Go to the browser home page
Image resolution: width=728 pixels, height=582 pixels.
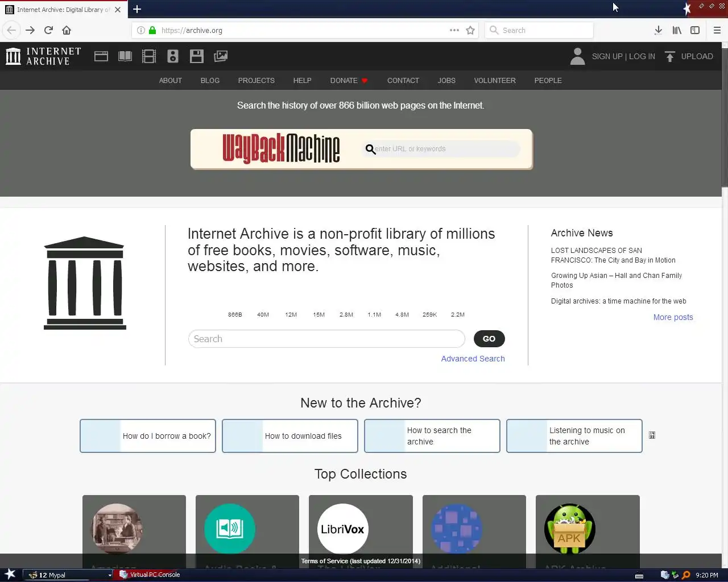[x=67, y=30]
